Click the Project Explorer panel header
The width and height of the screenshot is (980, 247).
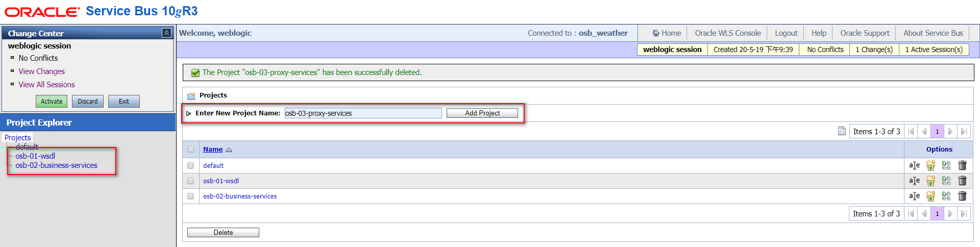click(88, 122)
